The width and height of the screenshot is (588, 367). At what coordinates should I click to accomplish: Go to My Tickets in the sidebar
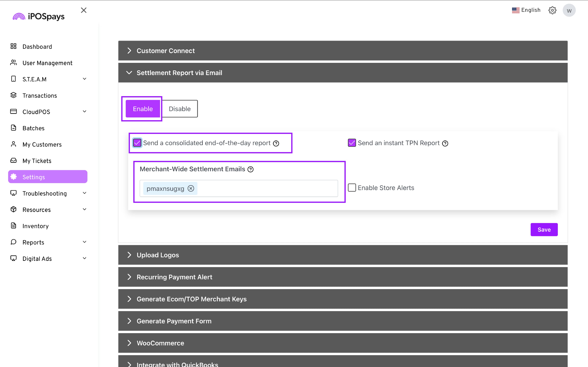pos(37,161)
